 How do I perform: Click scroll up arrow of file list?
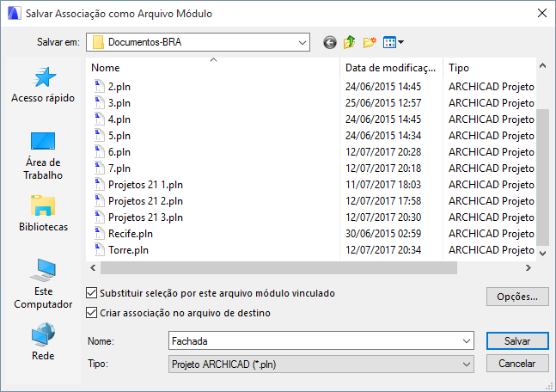(542, 65)
